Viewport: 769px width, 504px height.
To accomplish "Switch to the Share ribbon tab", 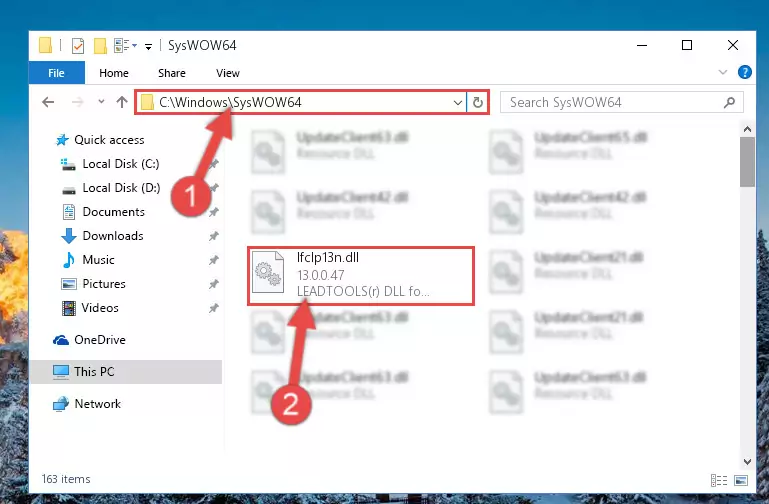I will point(172,73).
